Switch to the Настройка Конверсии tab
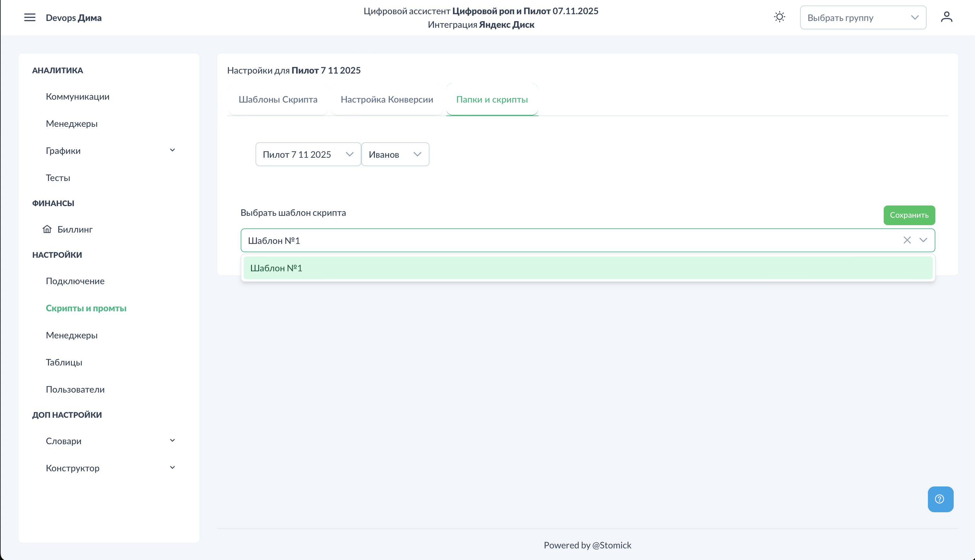 point(387,99)
